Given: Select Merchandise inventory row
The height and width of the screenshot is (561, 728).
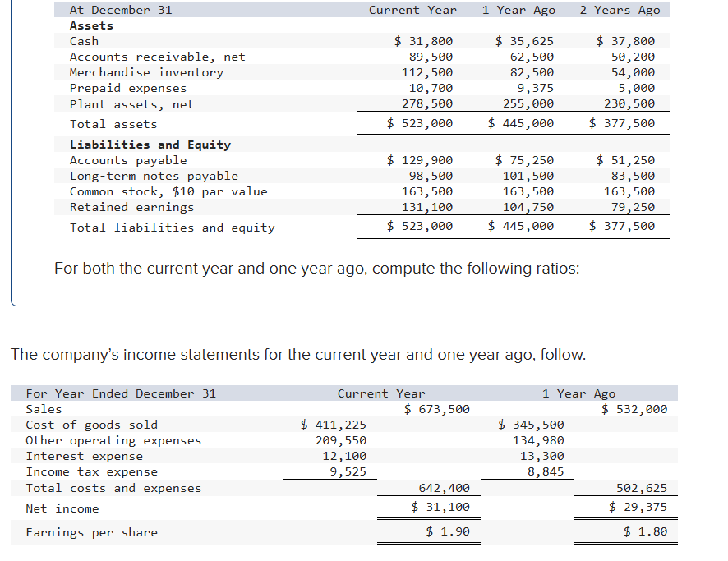Looking at the screenshot, I should point(131,71).
